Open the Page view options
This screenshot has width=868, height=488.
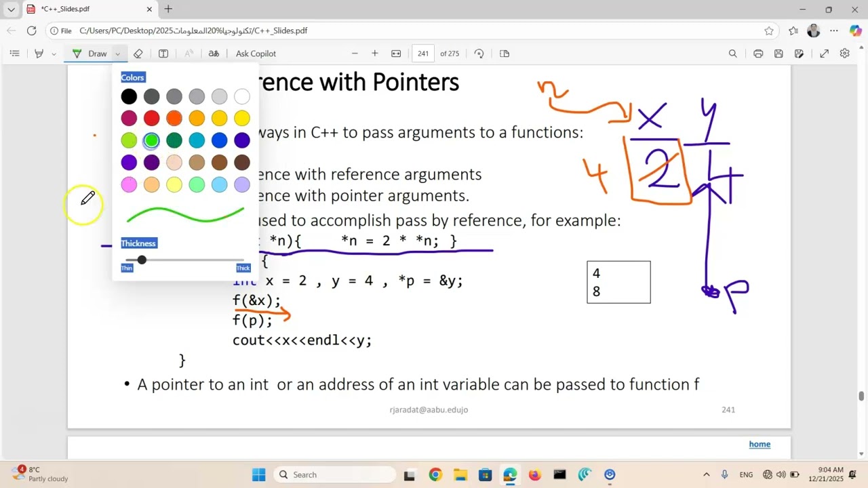tap(505, 54)
